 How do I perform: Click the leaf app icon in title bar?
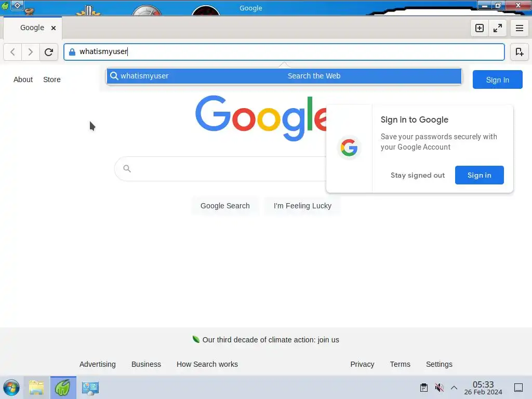[x=5, y=6]
